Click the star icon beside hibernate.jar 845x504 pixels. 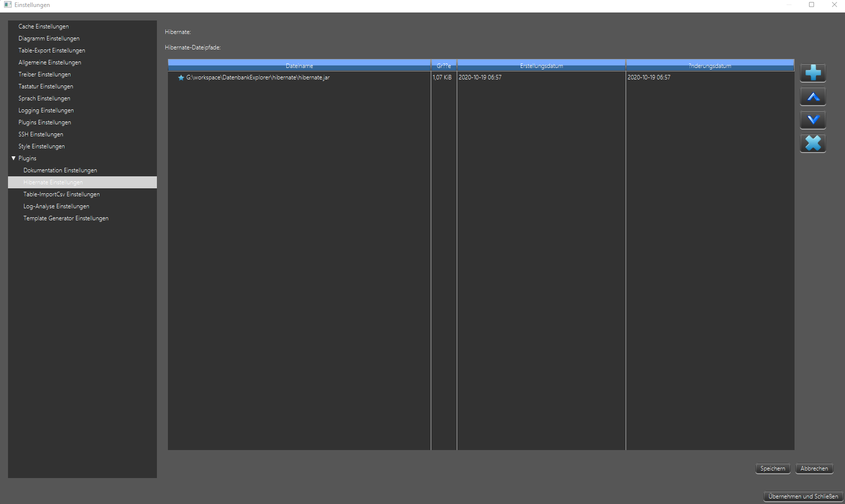[181, 77]
